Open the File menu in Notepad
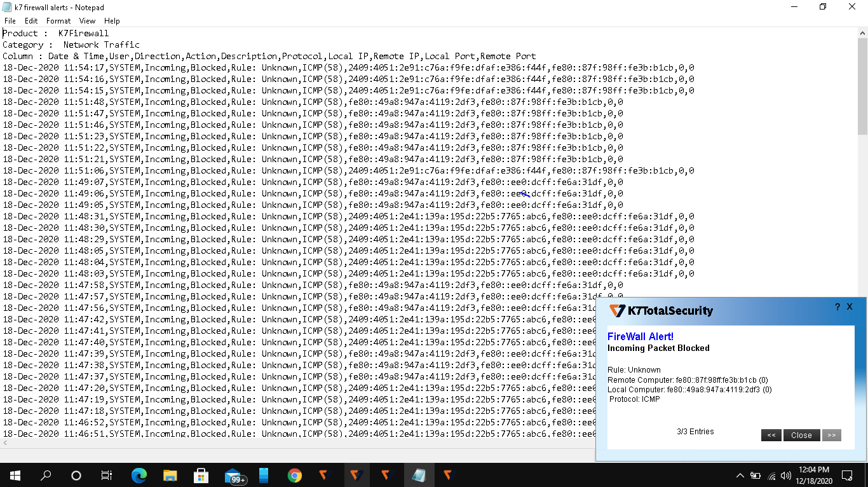This screenshot has height=487, width=868. pos(10,21)
